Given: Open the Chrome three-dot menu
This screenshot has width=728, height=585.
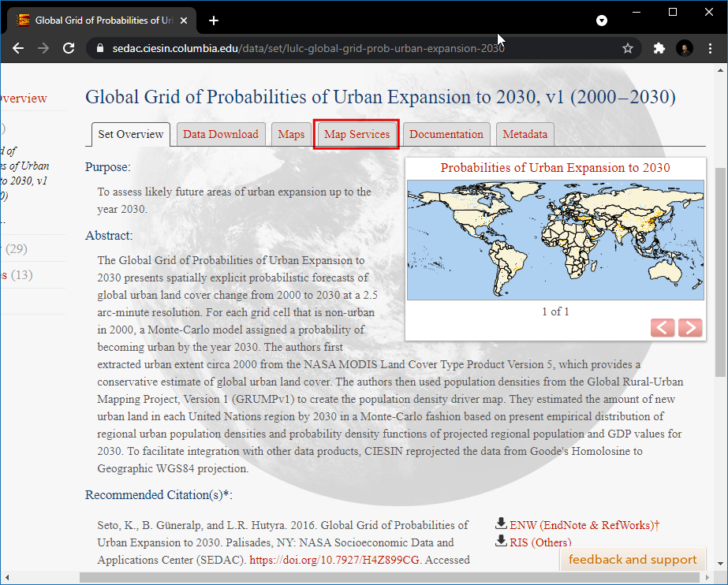Looking at the screenshot, I should (711, 48).
